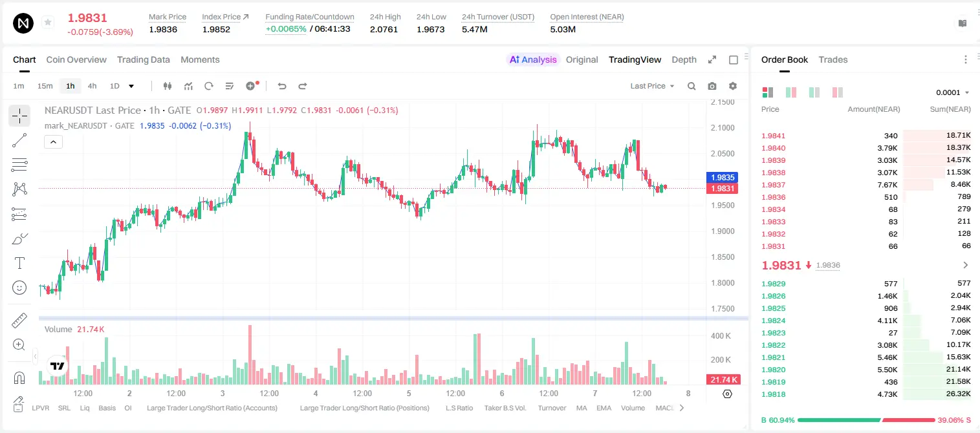Switch to the Trades tab
This screenshot has height=433, width=980.
click(x=833, y=59)
